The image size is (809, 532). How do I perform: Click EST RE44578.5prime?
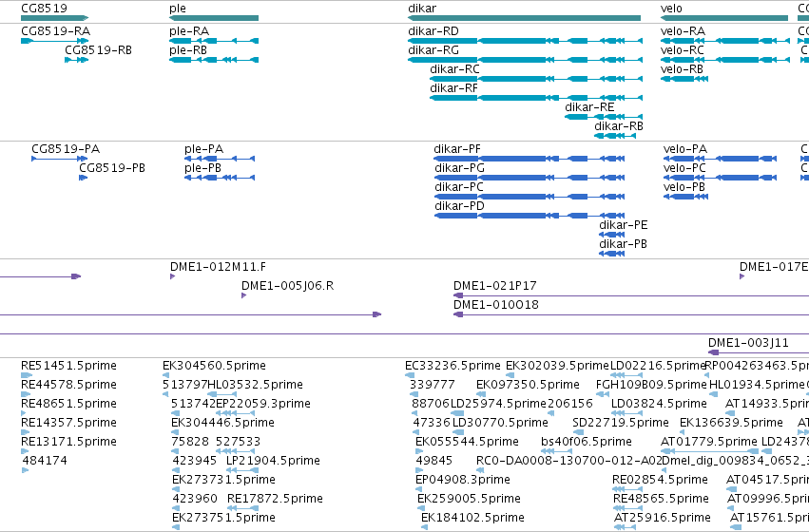point(26,394)
